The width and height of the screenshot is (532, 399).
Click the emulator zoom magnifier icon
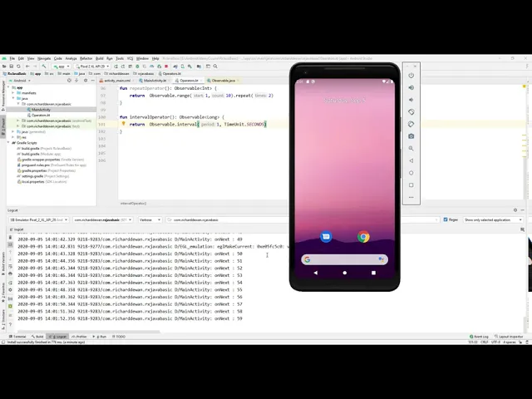click(411, 149)
